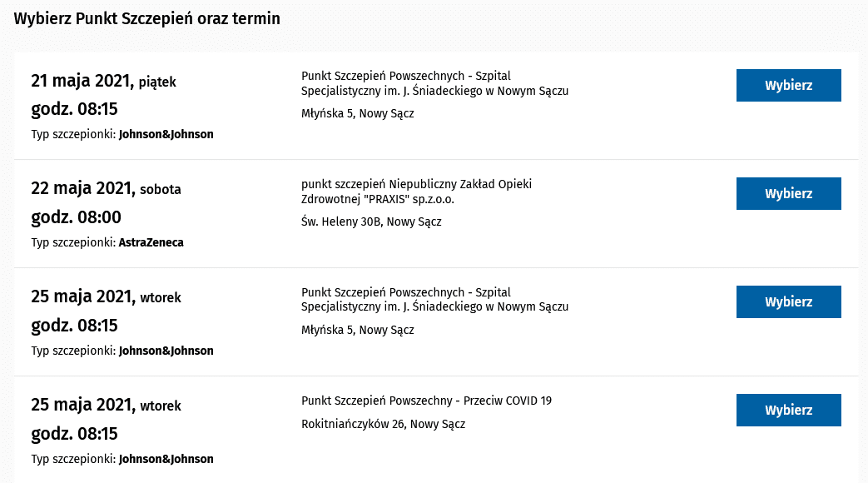This screenshot has width=868, height=483.
Task: Click the 'godz. 08:15' time under 21 maja
Action: click(74, 109)
